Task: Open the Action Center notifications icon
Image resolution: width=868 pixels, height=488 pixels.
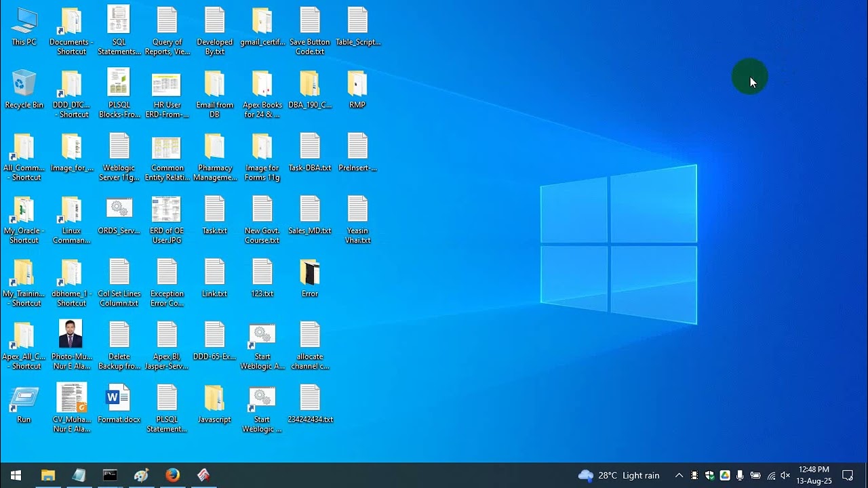Action: pyautogui.click(x=848, y=475)
